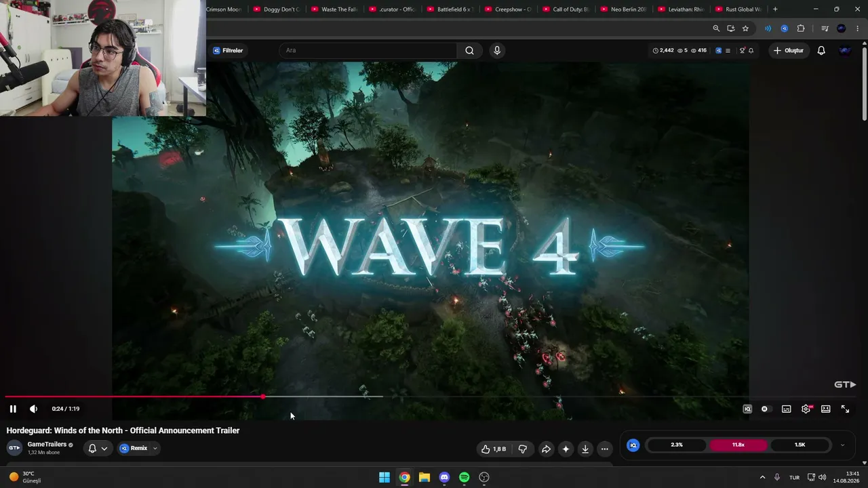Open YouTube account avatar menu
The image size is (868, 488).
click(845, 50)
